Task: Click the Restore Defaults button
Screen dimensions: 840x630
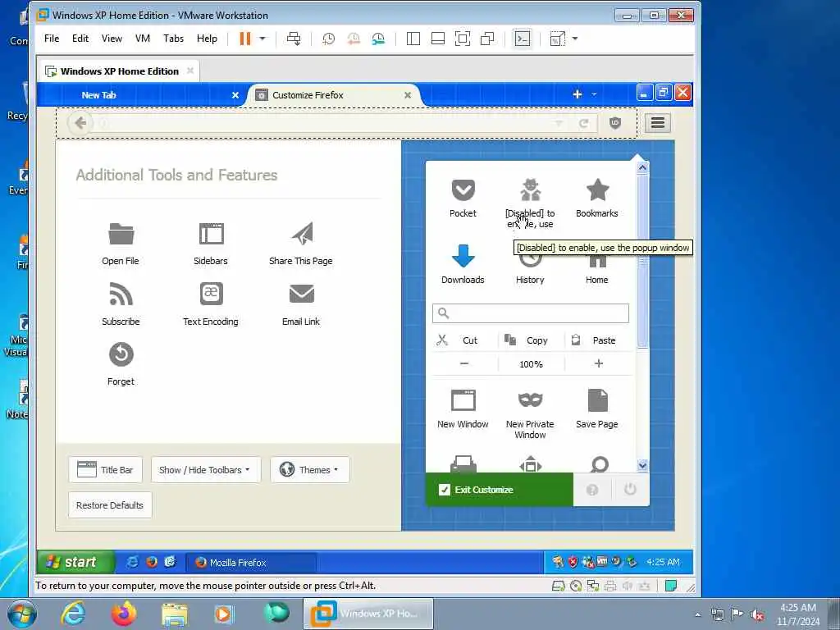Action: 110,505
